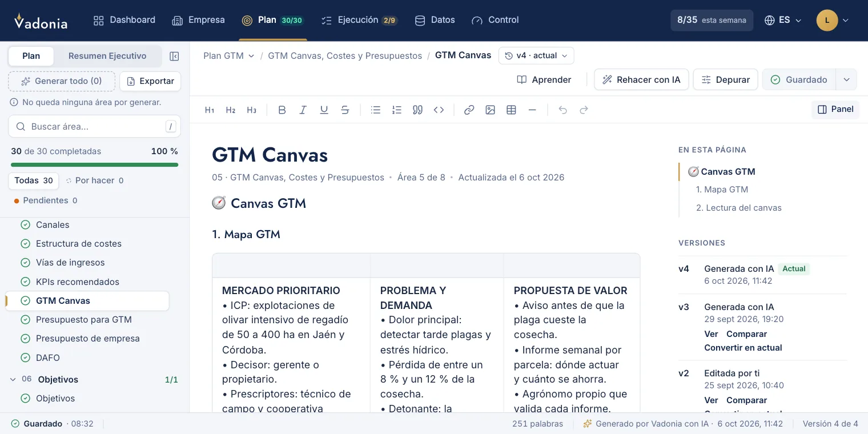This screenshot has height=434, width=868.
Task: Open the v4 actual version dropdown
Action: pos(536,55)
